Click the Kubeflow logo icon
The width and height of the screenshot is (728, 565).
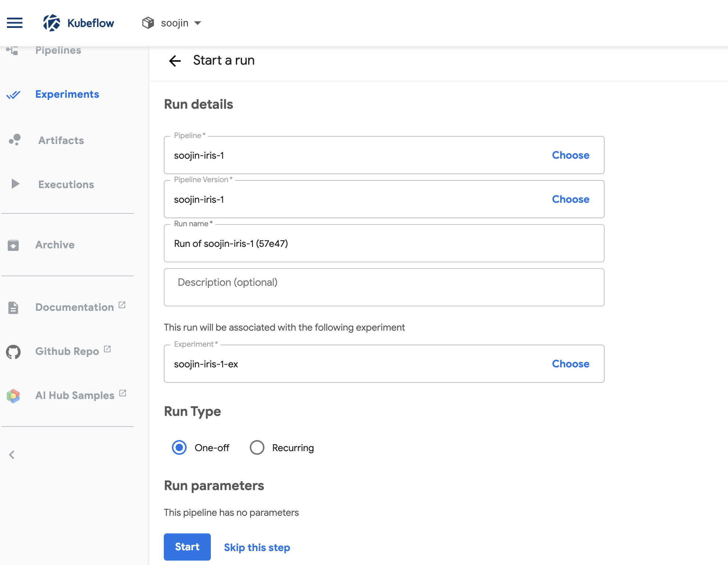click(x=51, y=23)
